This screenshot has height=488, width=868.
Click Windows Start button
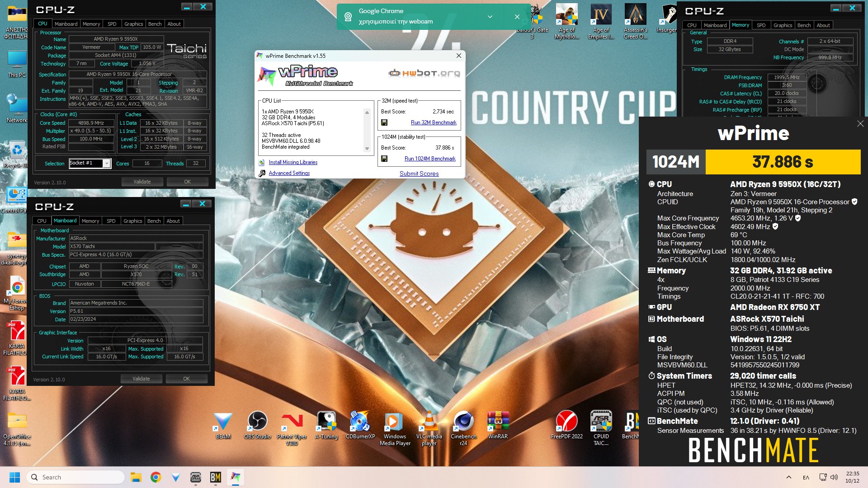[14, 477]
